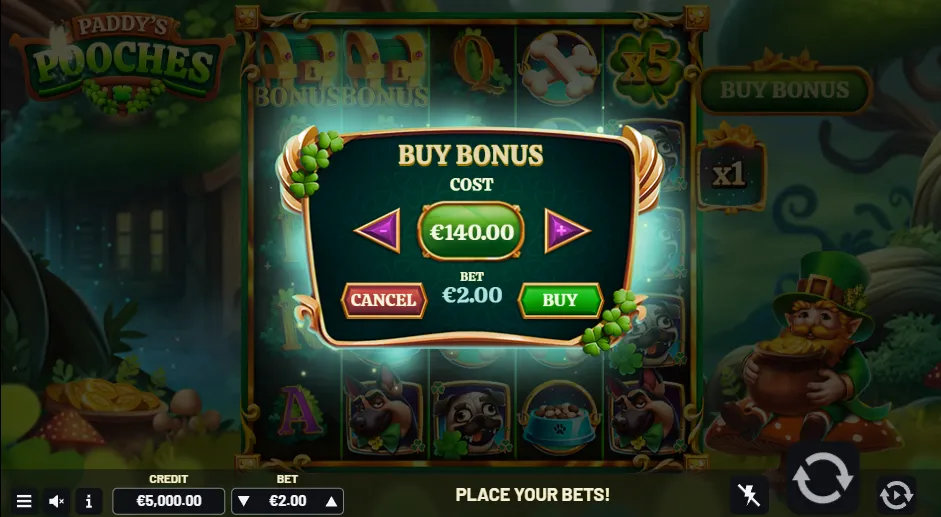
Task: Open the Buy Bonus side button
Action: pos(784,90)
